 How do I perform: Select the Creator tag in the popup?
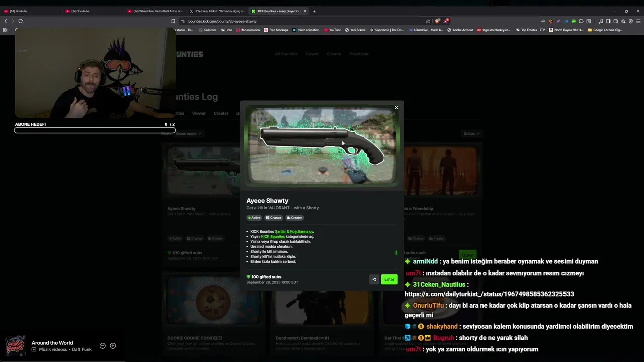click(295, 218)
